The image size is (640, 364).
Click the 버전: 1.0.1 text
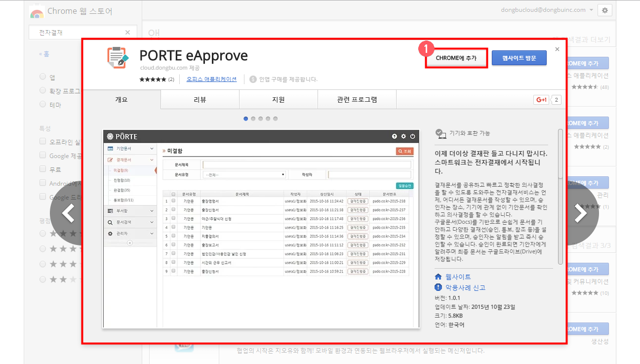pyautogui.click(x=447, y=298)
